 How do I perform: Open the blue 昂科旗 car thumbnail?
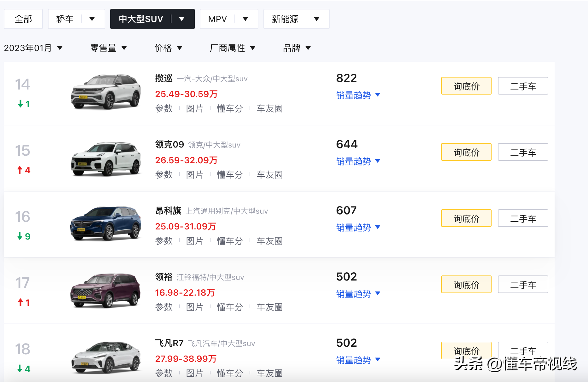(x=106, y=223)
